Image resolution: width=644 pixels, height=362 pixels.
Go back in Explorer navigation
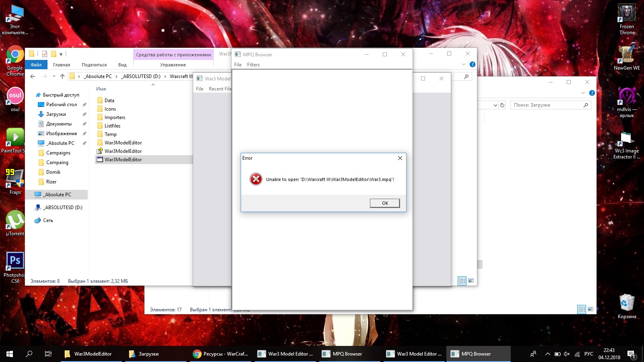click(33, 76)
